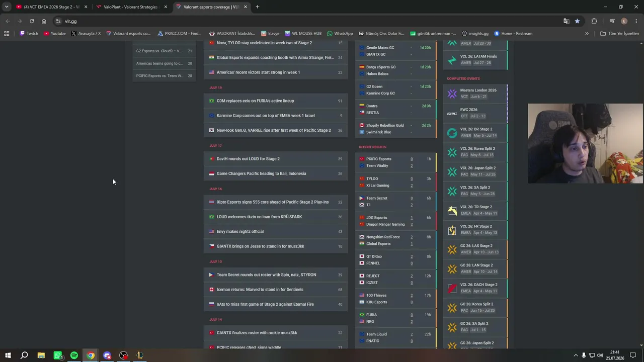The width and height of the screenshot is (644, 362).
Task: Open File Explorer from the taskbar
Action: pyautogui.click(x=41, y=355)
